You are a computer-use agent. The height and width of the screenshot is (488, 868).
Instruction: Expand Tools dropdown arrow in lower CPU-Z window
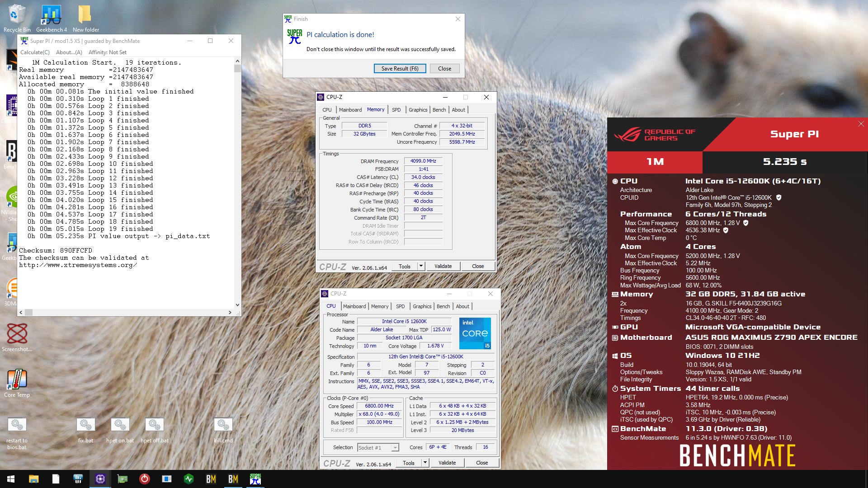(425, 463)
